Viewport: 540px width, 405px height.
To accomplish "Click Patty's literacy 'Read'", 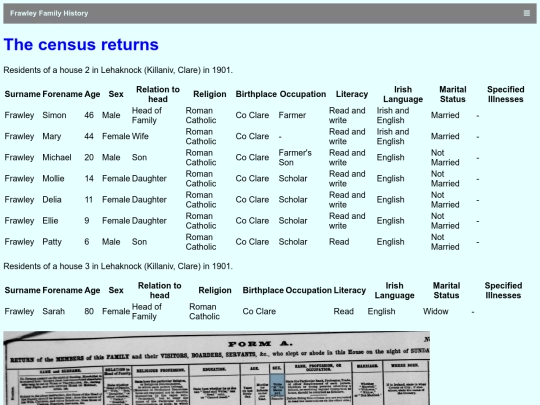I will click(x=339, y=242).
